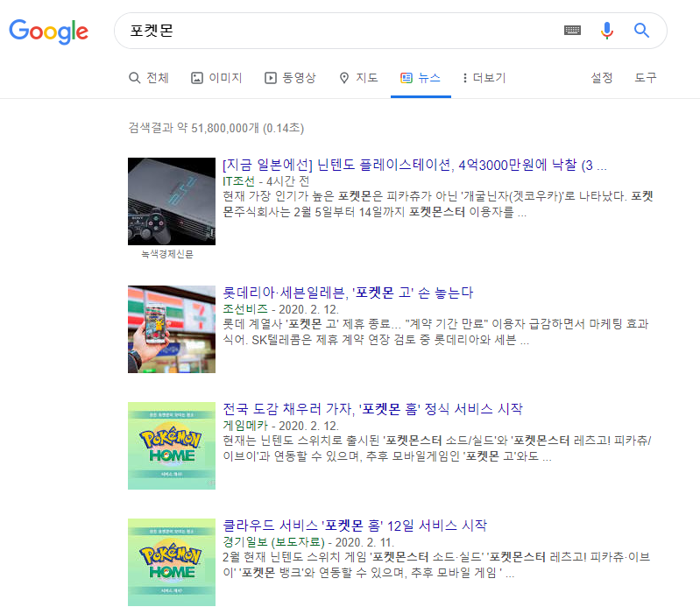The image size is (700, 614).
Task: Open headline 전국 도감 채우러 가자
Action: click(x=372, y=409)
